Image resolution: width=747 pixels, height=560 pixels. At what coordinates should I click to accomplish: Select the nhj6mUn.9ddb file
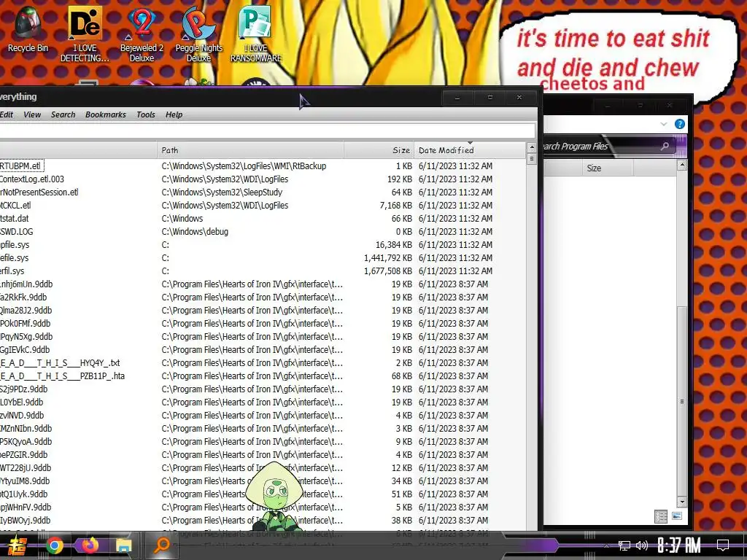pyautogui.click(x=263, y=284)
